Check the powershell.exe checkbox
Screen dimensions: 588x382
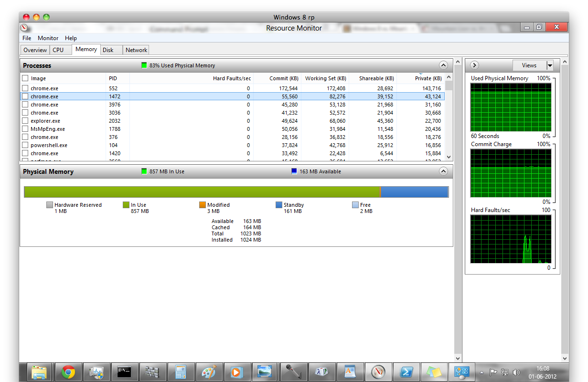[x=25, y=145]
